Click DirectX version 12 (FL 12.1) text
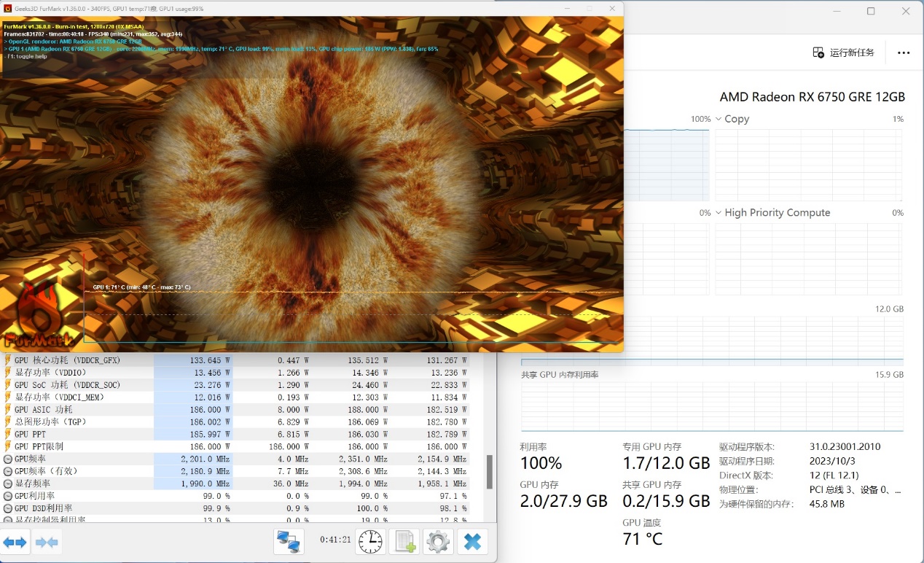 pyautogui.click(x=834, y=475)
